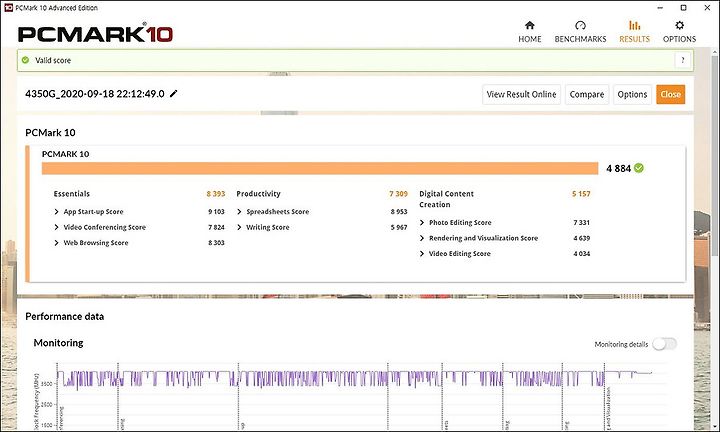Click the Video Editing value 4 034
This screenshot has height=432, width=720.
pyautogui.click(x=582, y=254)
